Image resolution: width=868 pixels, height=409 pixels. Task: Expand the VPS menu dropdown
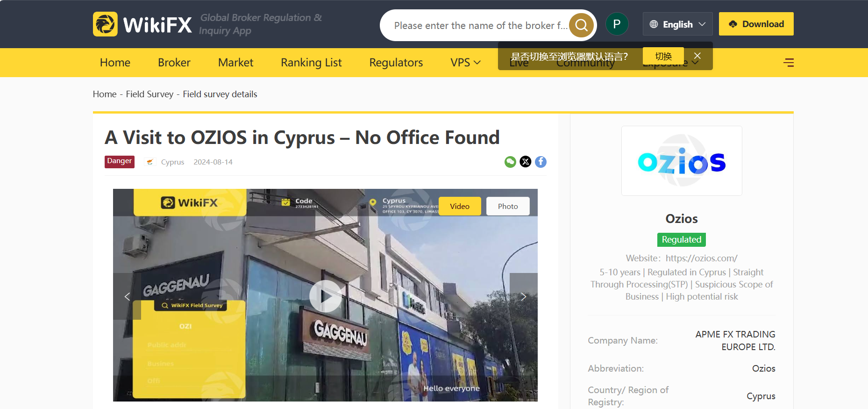tap(465, 63)
